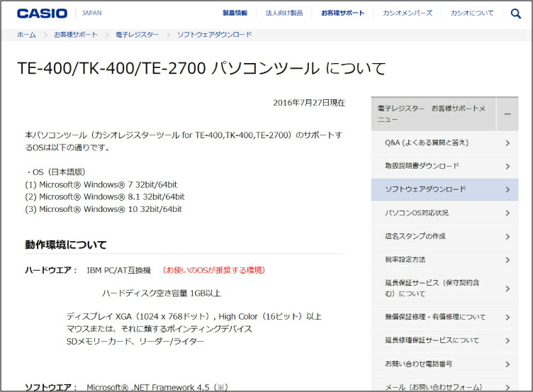Click red text (お使いのOSが推奨する環境)
The height and width of the screenshot is (392, 533).
(213, 270)
